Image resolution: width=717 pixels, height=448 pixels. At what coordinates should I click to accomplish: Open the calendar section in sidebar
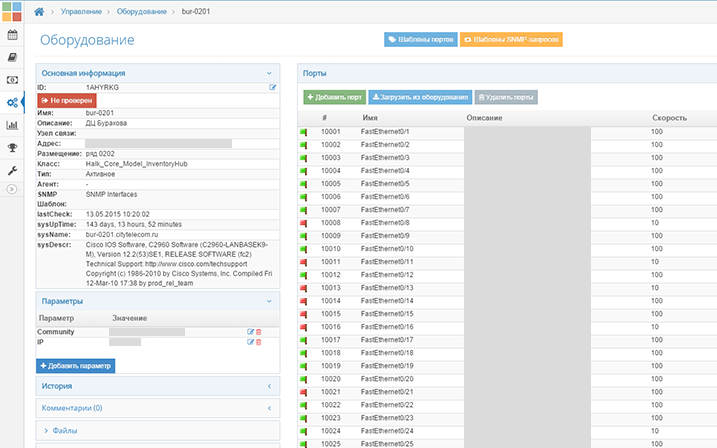[12, 34]
